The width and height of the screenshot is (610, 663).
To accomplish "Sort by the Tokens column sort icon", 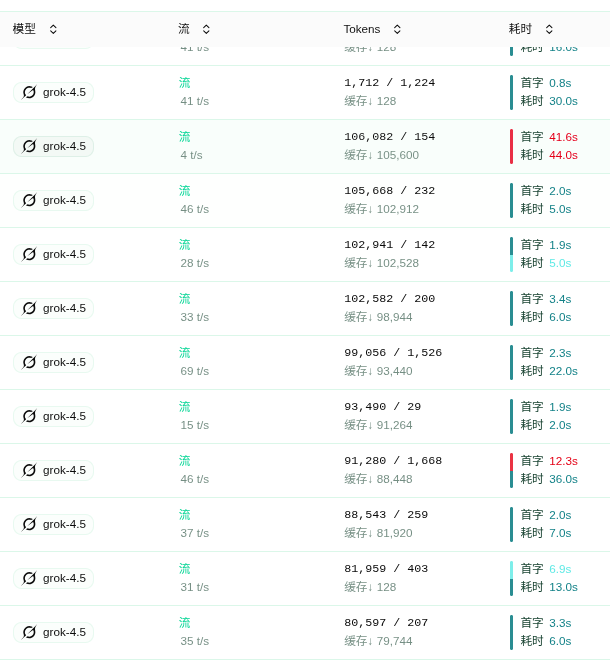I will [x=397, y=29].
